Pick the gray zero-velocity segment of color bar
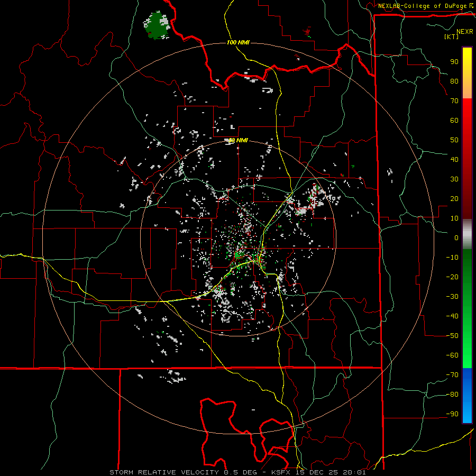 [467, 234]
